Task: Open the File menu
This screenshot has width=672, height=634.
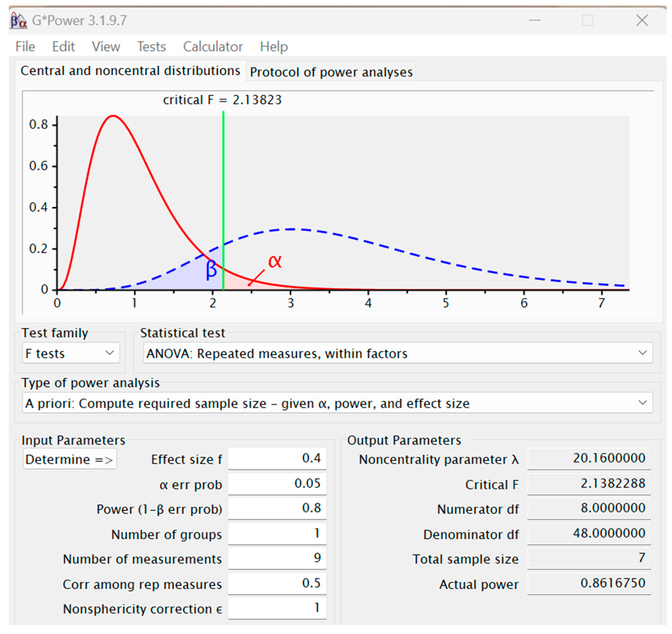Action: (x=25, y=47)
